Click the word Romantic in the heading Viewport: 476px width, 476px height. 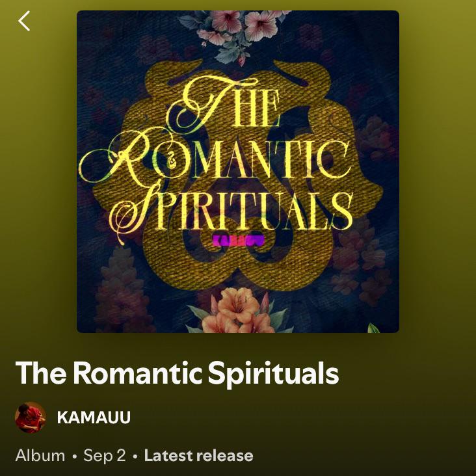(137, 372)
